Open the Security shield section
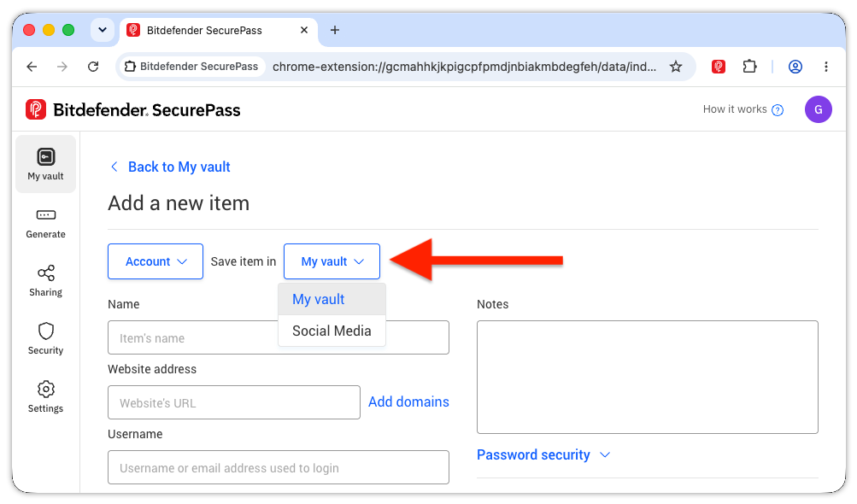The width and height of the screenshot is (857, 504). tap(45, 339)
